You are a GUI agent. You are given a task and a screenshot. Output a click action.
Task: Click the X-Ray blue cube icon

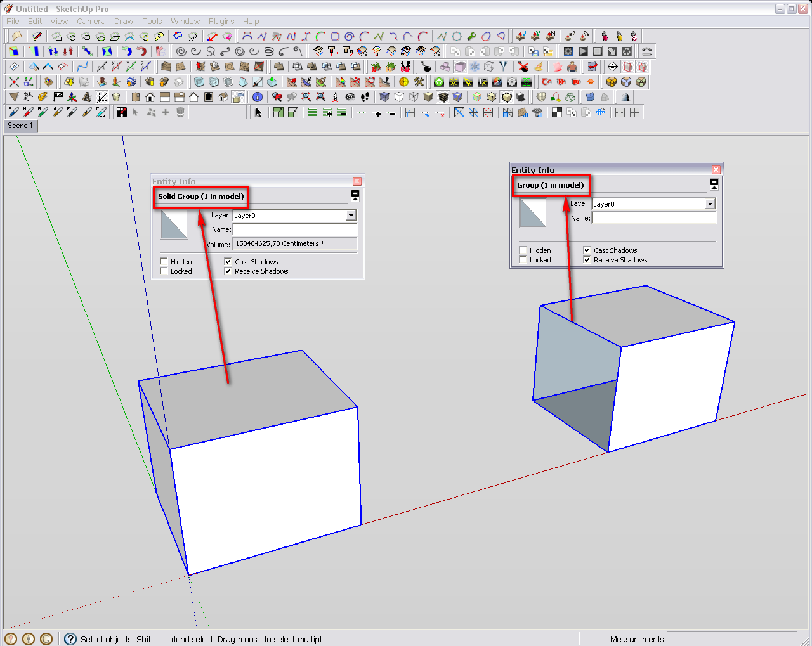pyautogui.click(x=384, y=97)
